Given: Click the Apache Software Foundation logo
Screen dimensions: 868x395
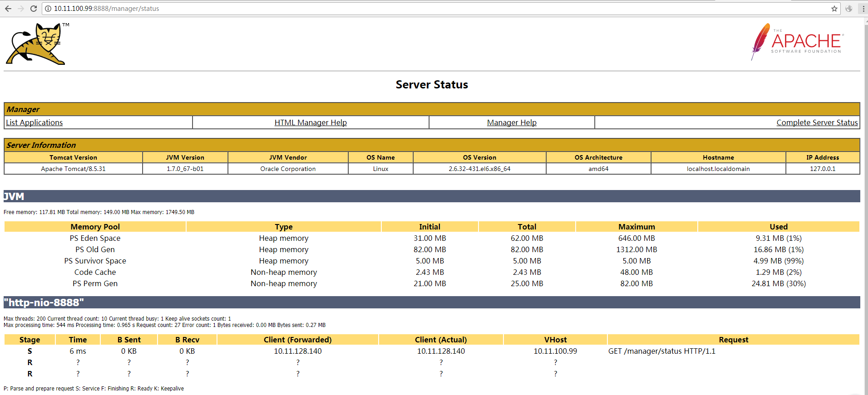Looking at the screenshot, I should [x=798, y=42].
